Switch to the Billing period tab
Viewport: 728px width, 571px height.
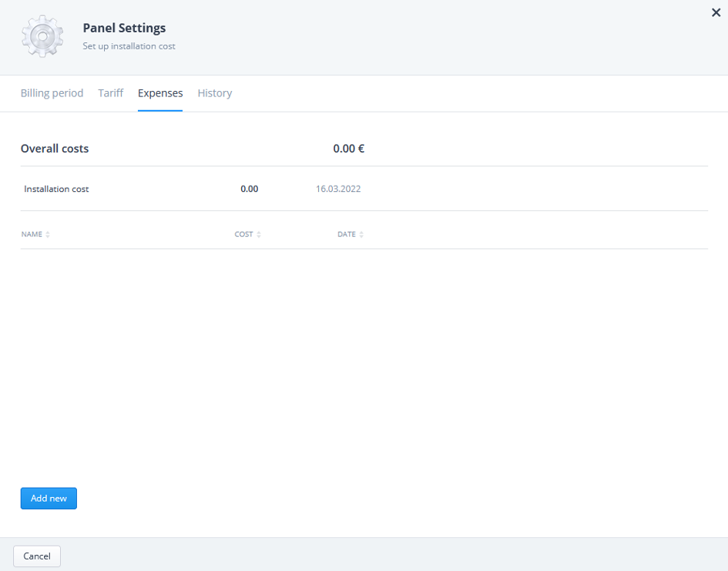pyautogui.click(x=52, y=93)
